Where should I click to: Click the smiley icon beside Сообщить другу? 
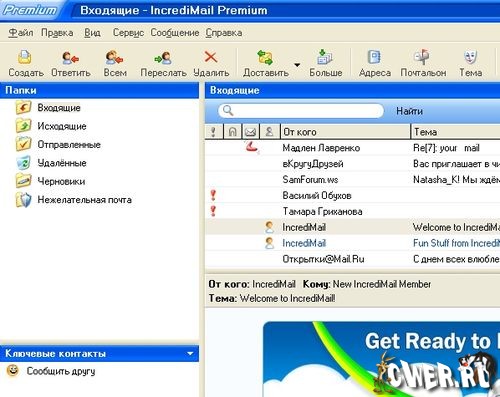point(13,370)
